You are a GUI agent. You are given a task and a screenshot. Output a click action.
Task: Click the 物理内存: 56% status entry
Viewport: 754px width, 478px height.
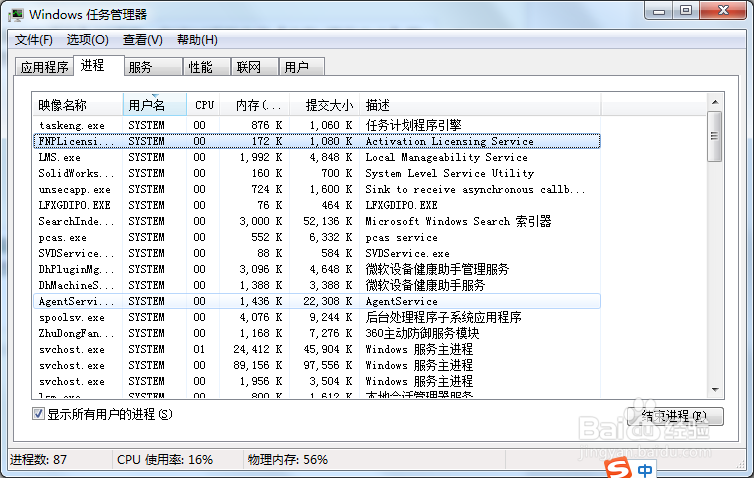[288, 460]
